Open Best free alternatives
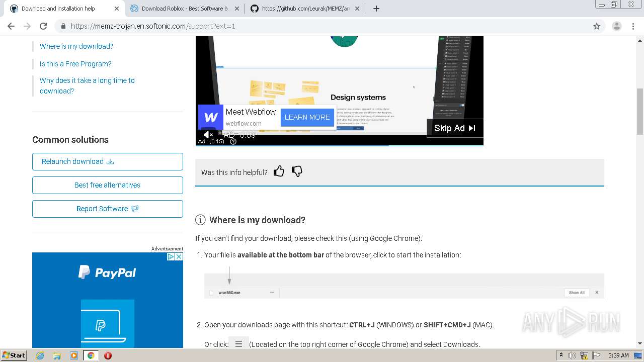Image resolution: width=644 pixels, height=362 pixels. 108,185
